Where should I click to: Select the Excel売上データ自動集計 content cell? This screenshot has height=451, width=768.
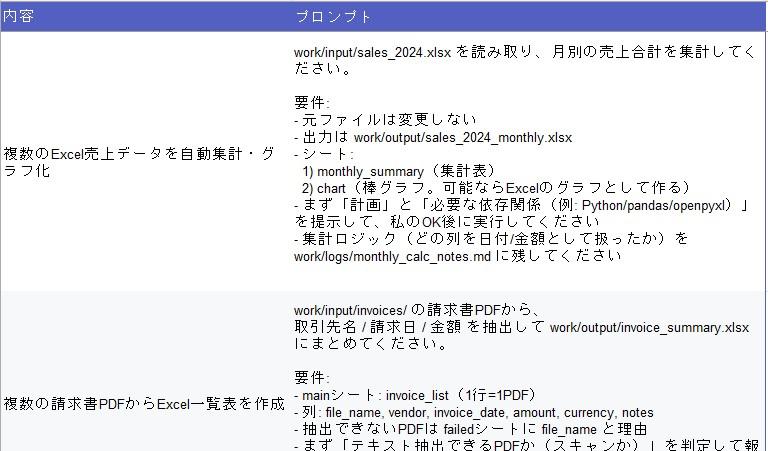click(140, 162)
